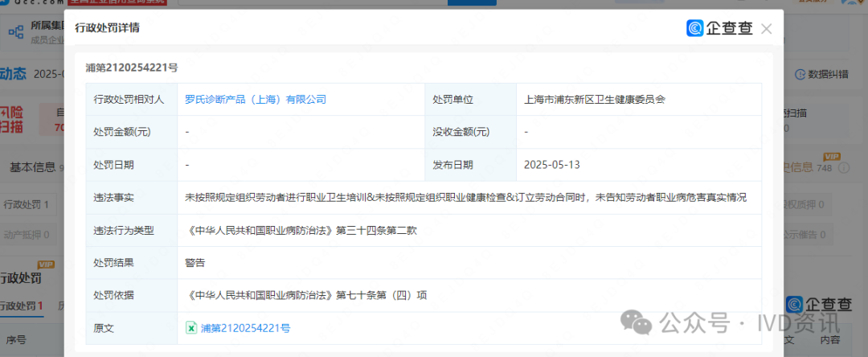Click 处罚依据 value 第七十条第（四）项
Screen dimensions: 868x357
(306, 296)
